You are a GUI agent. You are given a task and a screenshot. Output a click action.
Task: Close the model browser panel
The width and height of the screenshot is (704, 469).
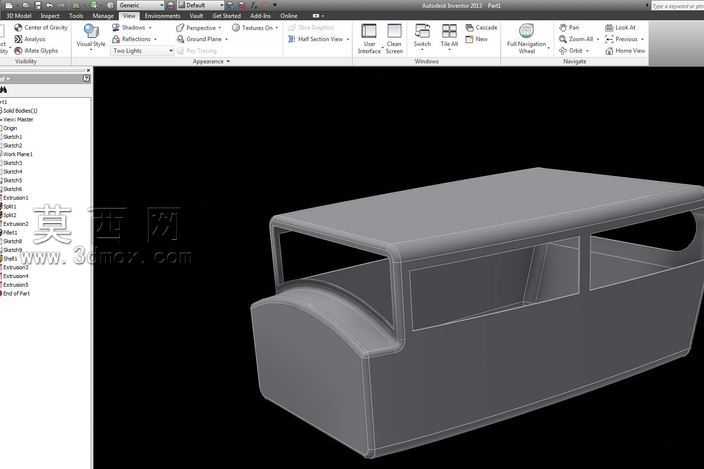88,70
